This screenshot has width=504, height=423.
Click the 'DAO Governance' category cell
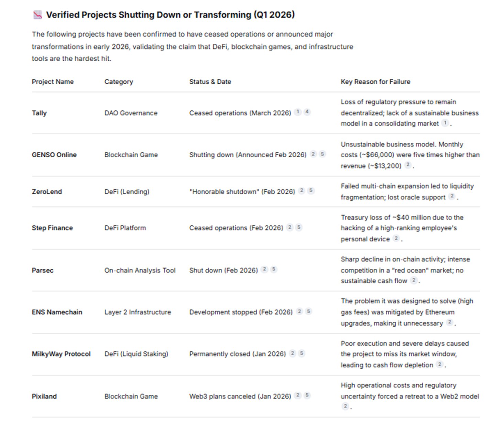131,113
